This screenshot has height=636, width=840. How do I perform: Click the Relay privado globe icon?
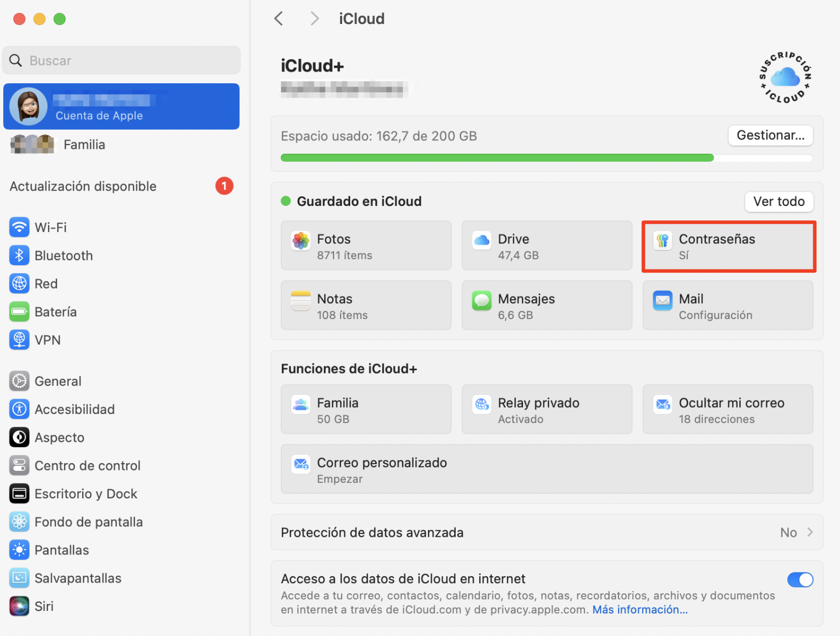[482, 404]
